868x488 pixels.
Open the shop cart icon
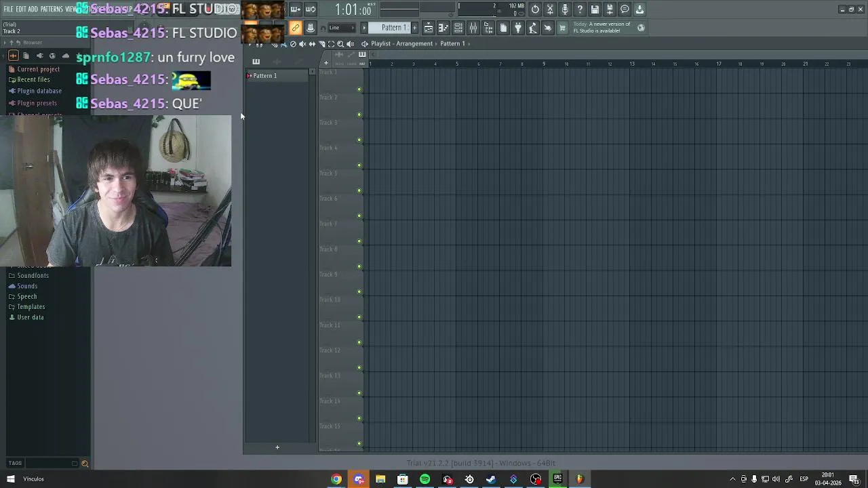pos(562,28)
